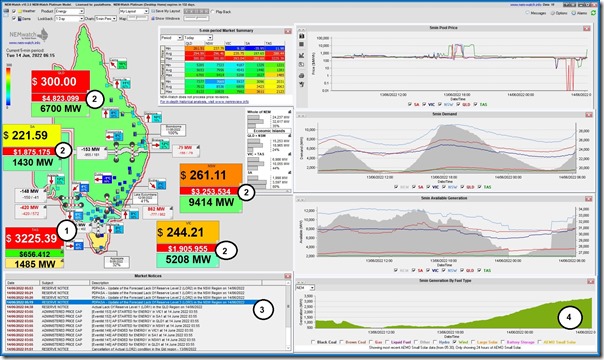Image resolution: width=604 pixels, height=360 pixels.
Task: Adjust the Map zoom slider
Action: pyautogui.click(x=138, y=18)
